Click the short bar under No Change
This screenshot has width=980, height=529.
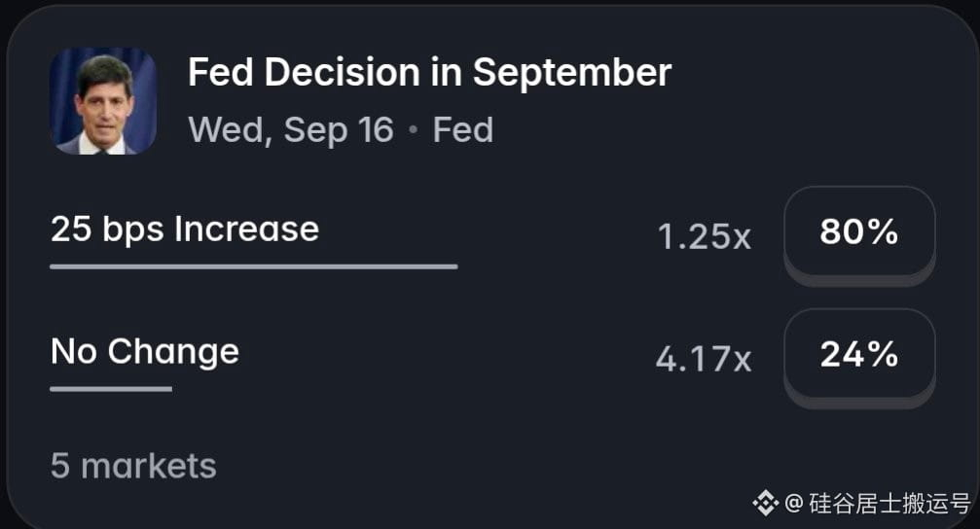[x=111, y=389]
